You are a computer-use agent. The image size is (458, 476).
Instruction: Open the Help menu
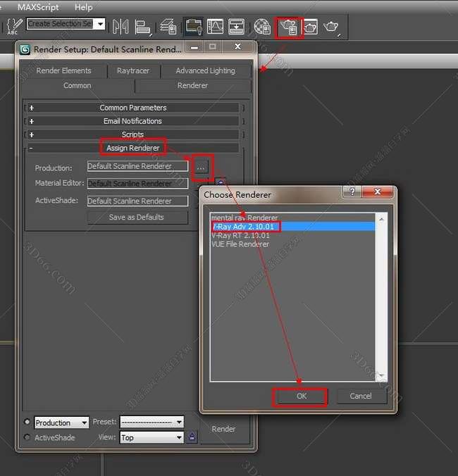coord(84,7)
